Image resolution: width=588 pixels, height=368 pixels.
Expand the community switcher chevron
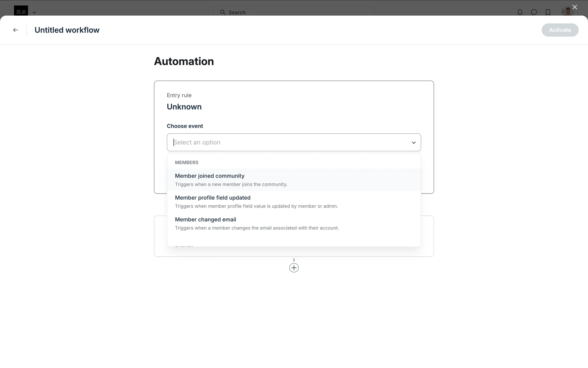(x=34, y=13)
